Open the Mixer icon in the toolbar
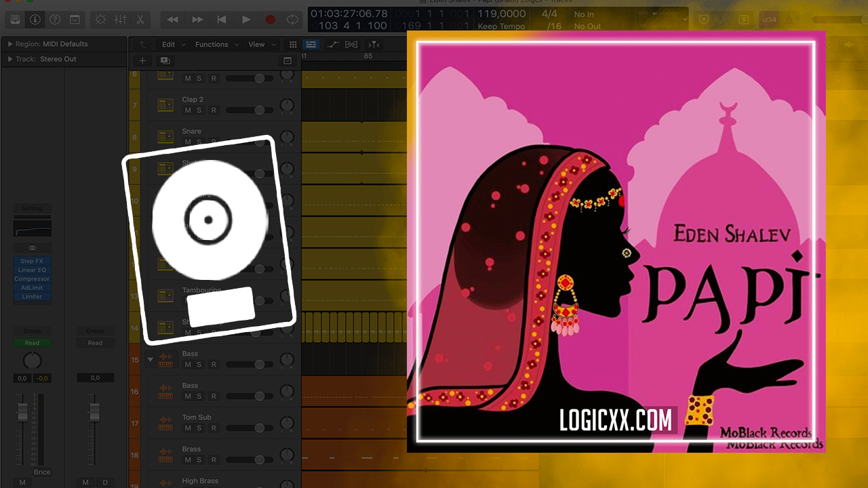Image resolution: width=868 pixels, height=488 pixels. (120, 20)
